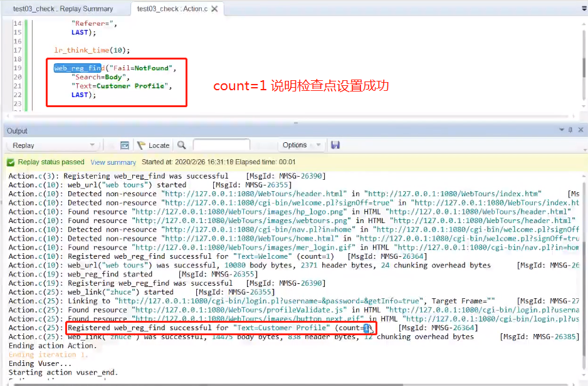Select log line web_url("web tours") started
This screenshot has width=588, height=386.
150,185
